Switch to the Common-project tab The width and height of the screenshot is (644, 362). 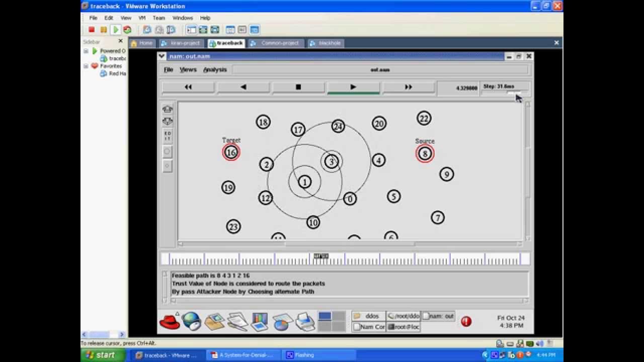(x=276, y=43)
